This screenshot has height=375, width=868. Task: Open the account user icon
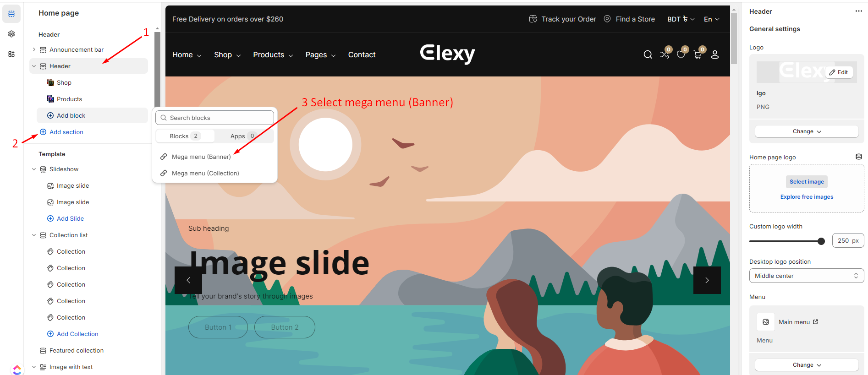pyautogui.click(x=714, y=55)
